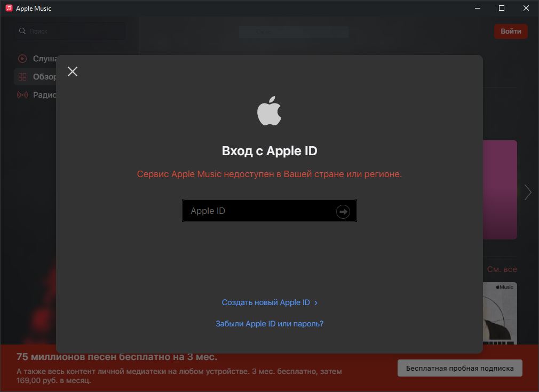The width and height of the screenshot is (539, 392).
Task: Click the grid icon beside Обзор
Action: coord(22,77)
